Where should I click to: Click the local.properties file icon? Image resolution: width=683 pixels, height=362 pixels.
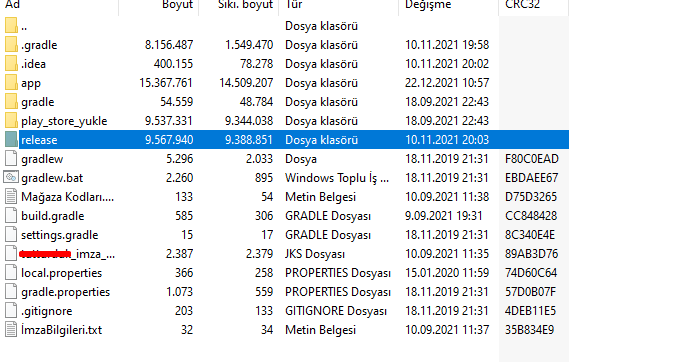click(11, 273)
